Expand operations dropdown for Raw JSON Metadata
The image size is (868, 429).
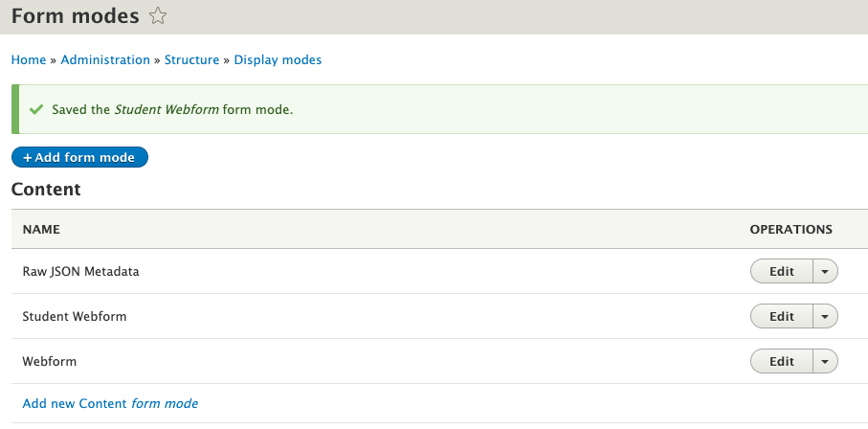825,271
